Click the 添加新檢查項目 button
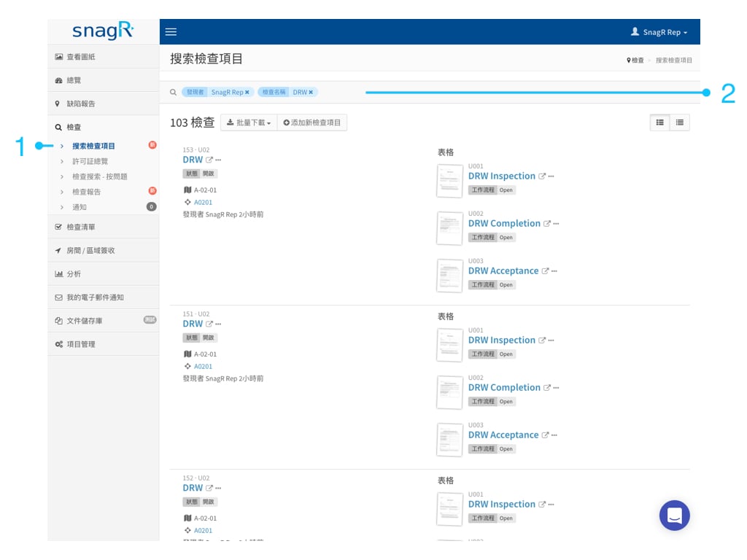747x560 pixels. [x=312, y=122]
